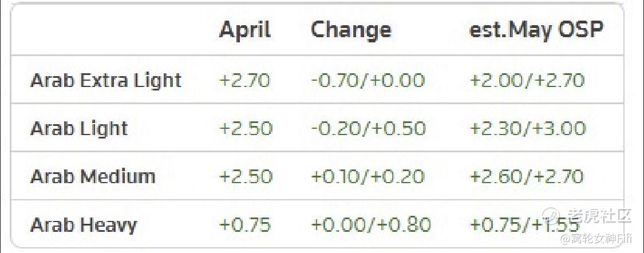
Task: Click the -0.20/+0.50 change cell
Action: [x=369, y=129]
